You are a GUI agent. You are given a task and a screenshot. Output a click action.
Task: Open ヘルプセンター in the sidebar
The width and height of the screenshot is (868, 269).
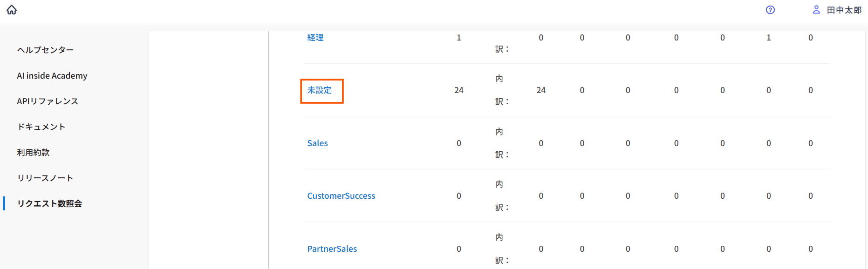pos(45,50)
